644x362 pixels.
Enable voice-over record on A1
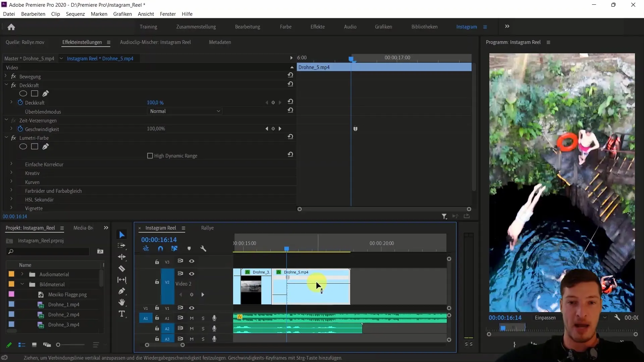(214, 318)
